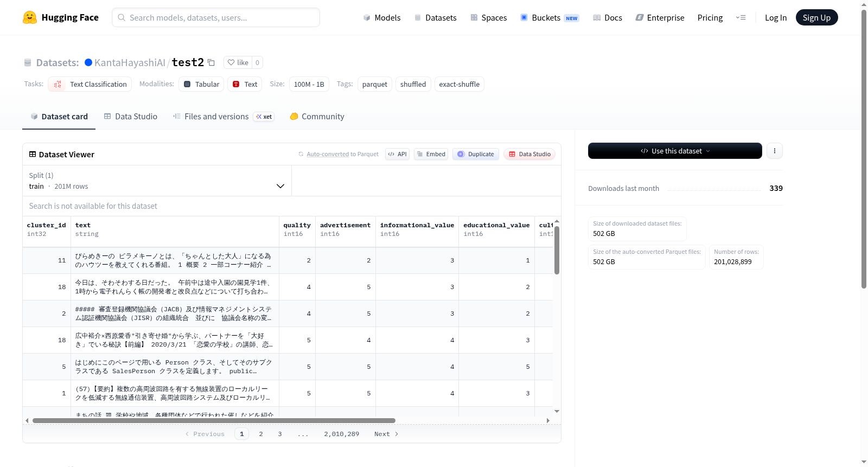
Task: Click the Text Classification task icon
Action: 58,84
